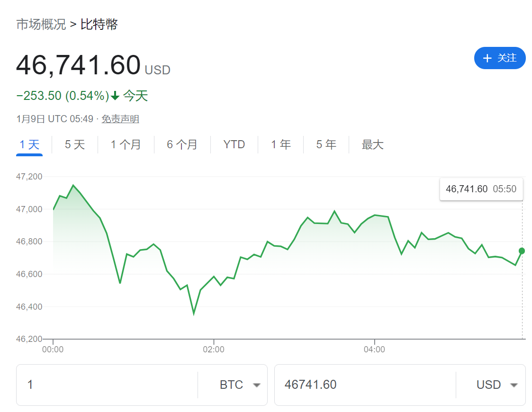Expand the BTC selector chevron arrow

(x=256, y=385)
